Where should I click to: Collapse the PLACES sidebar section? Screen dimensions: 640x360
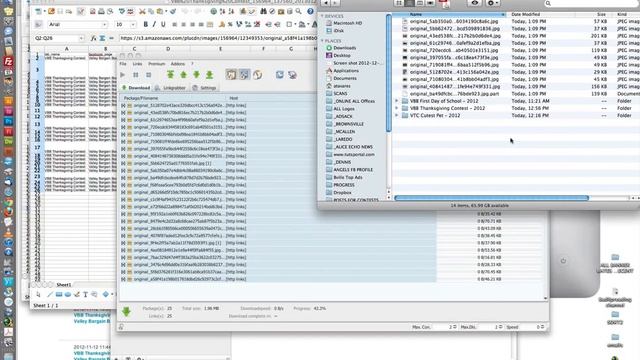coord(322,41)
